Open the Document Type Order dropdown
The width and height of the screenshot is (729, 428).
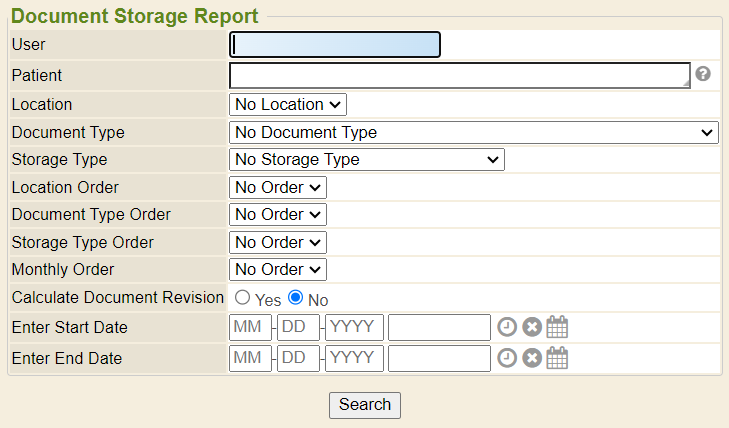point(278,214)
